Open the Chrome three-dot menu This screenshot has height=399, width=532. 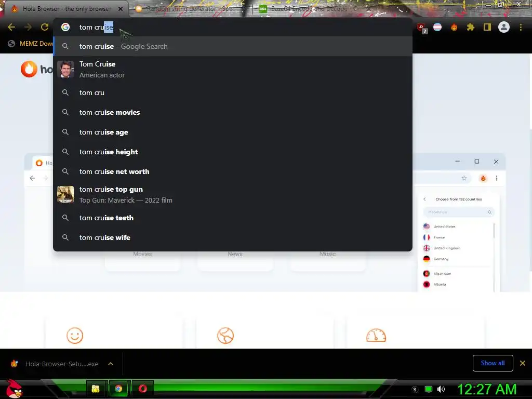[x=521, y=27]
